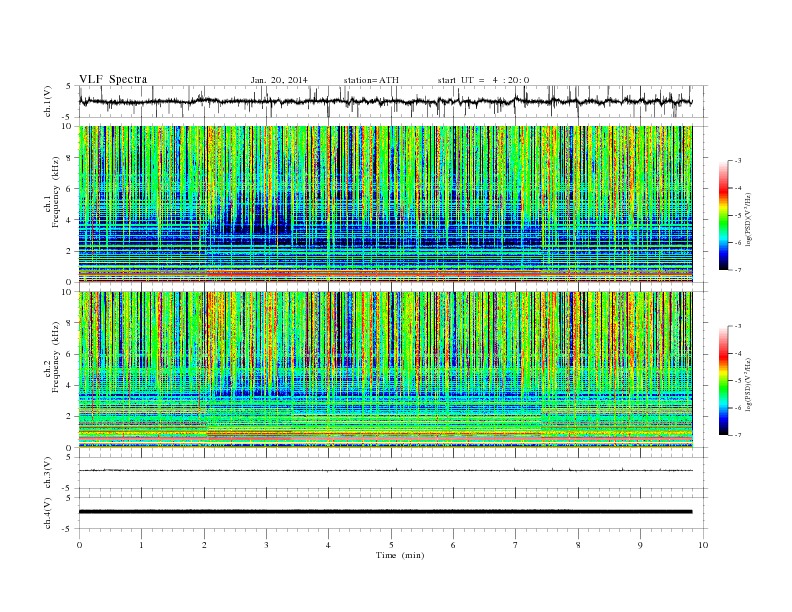Click the "-5" tick on ch.2 color bar
Screen dimensions: 792x612
[738, 381]
